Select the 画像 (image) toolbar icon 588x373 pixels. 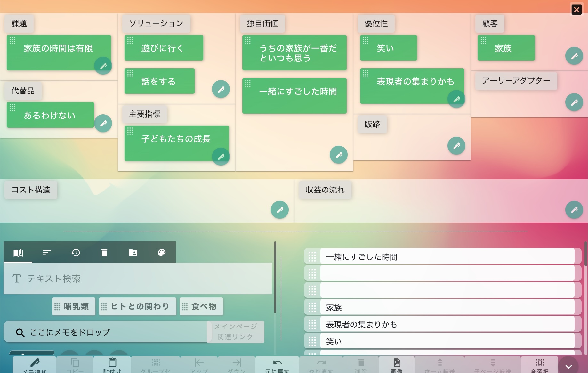click(397, 363)
